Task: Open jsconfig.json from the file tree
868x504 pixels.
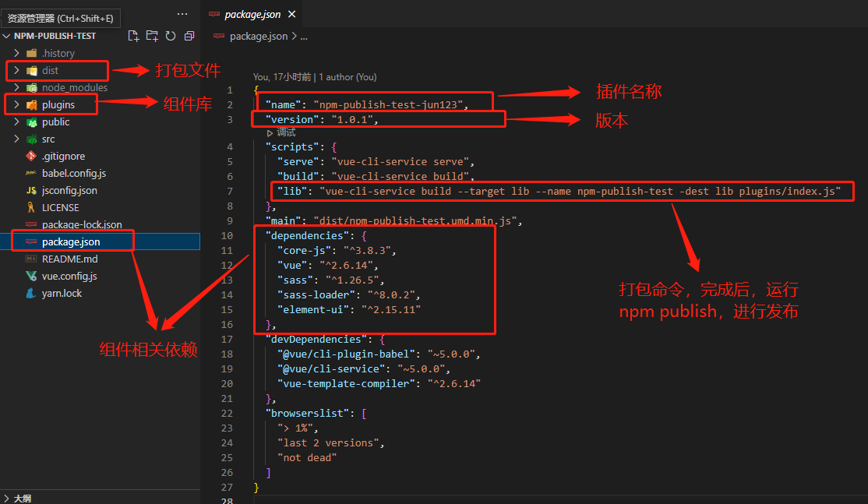Action: 69,190
